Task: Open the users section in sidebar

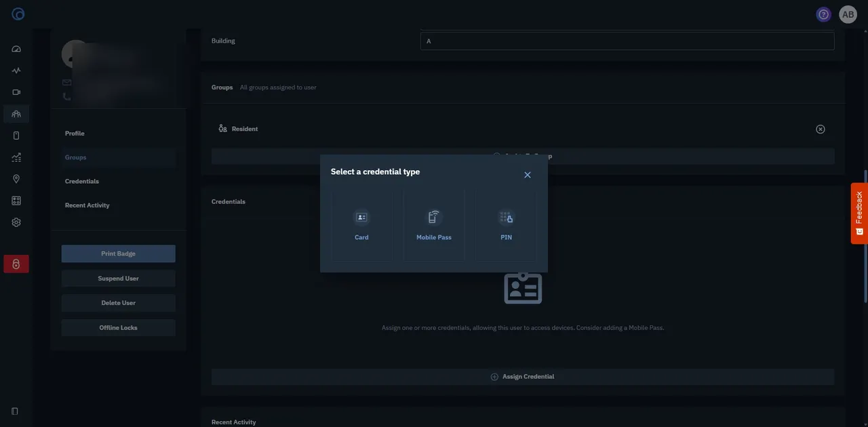Action: pos(16,114)
